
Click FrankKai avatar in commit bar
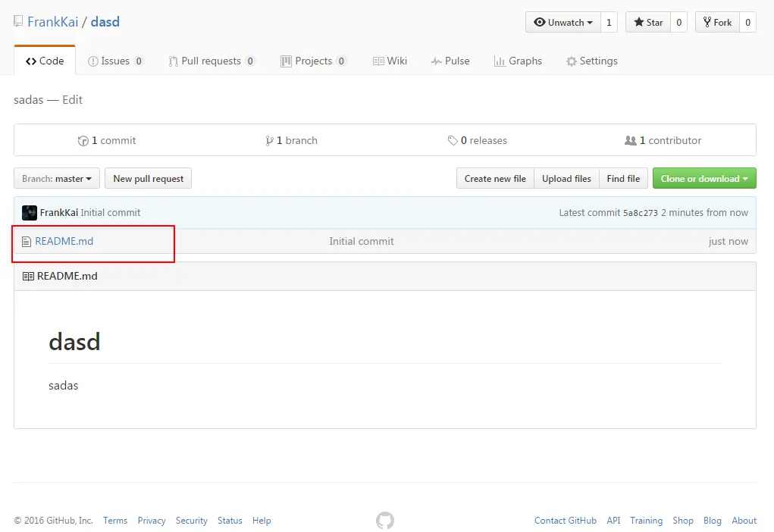tap(30, 213)
